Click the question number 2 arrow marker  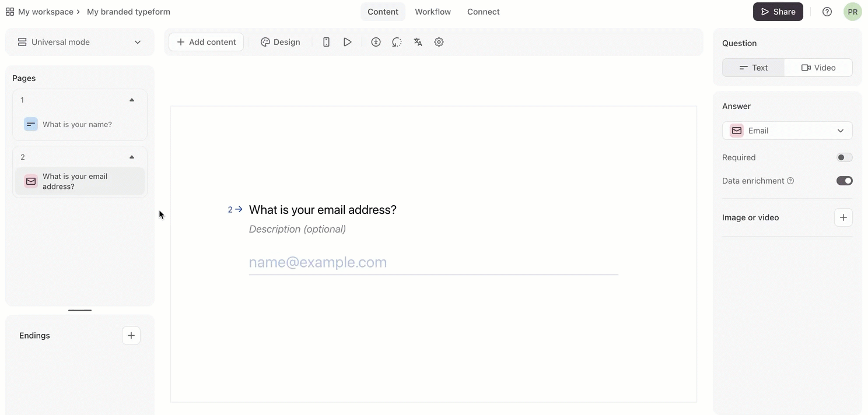pos(235,209)
